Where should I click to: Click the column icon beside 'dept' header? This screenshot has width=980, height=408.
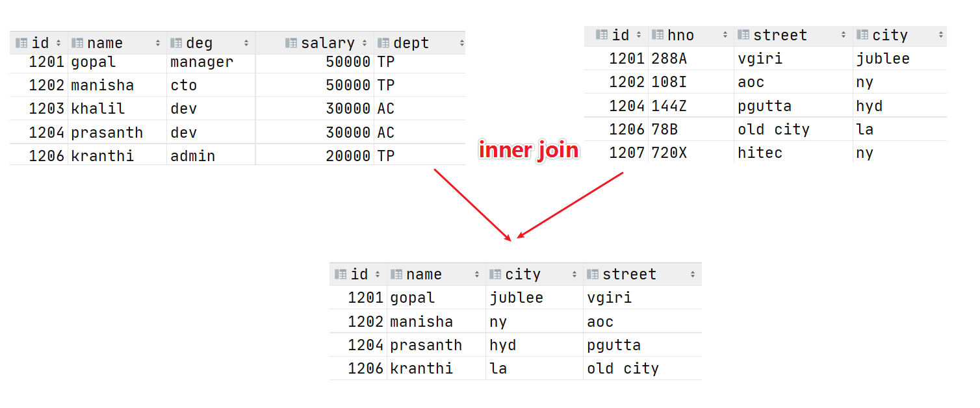383,43
